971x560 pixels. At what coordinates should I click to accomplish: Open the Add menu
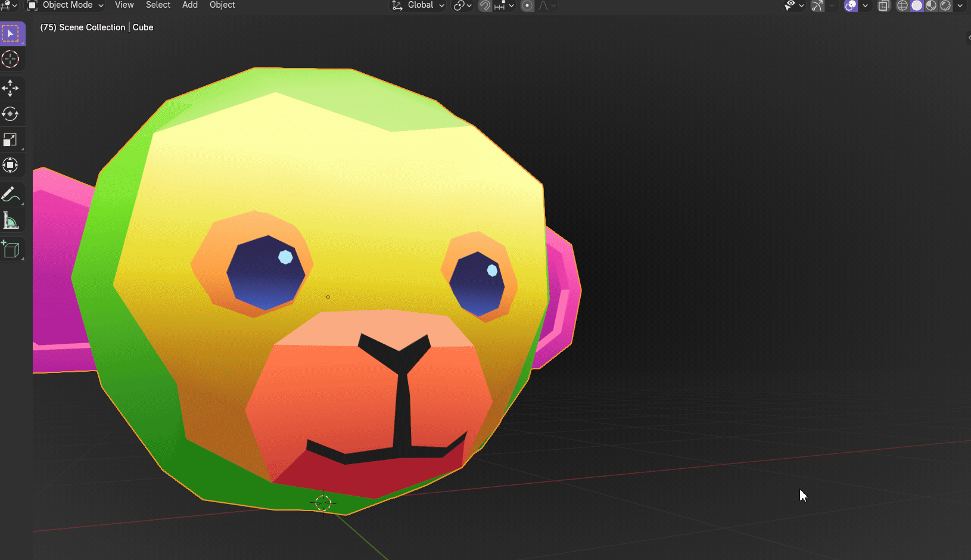190,5
